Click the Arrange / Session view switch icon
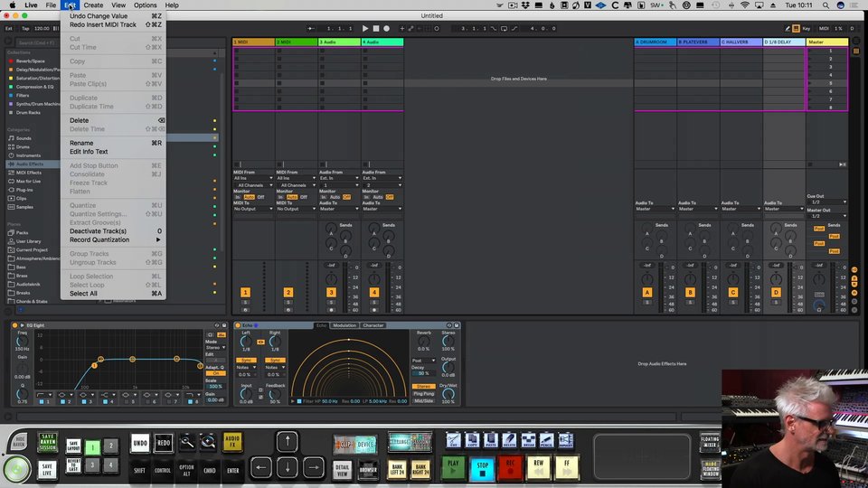Screen dimensions: 868x488 coord(410,443)
